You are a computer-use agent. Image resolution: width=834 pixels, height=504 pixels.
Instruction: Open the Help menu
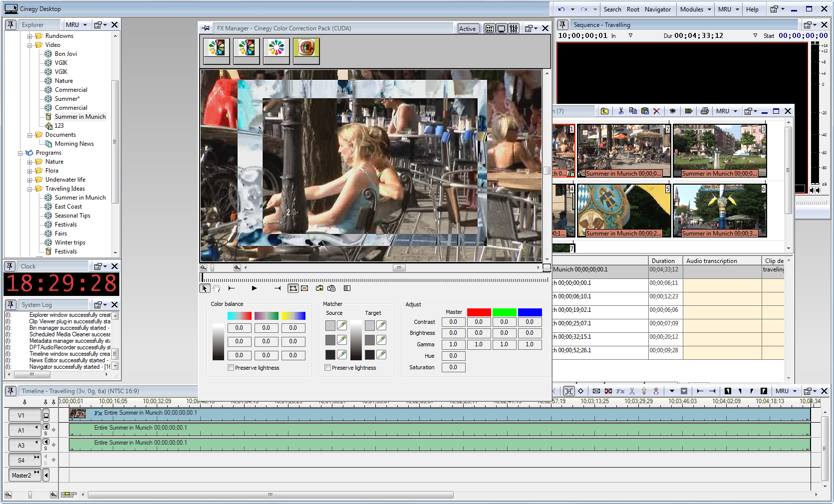752,9
